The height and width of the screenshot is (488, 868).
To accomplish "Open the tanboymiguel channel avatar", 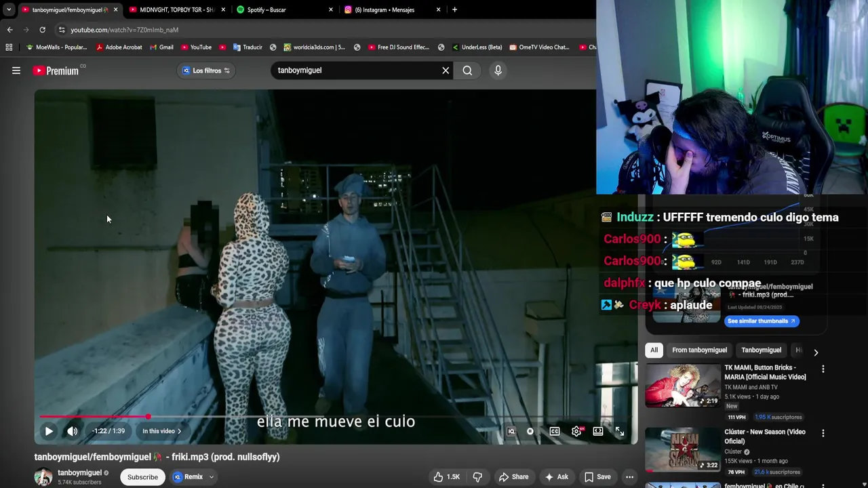I will tap(43, 477).
